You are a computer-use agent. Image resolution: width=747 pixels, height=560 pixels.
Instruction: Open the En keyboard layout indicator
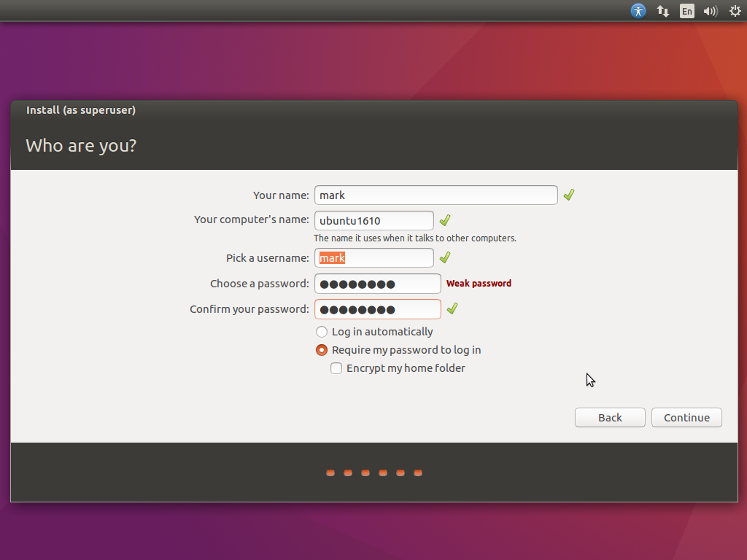click(x=686, y=11)
